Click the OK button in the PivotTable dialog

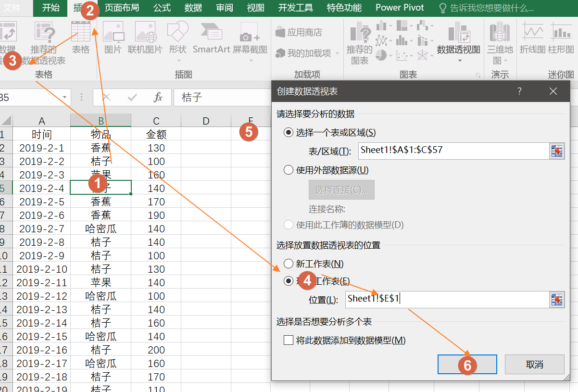pos(467,365)
